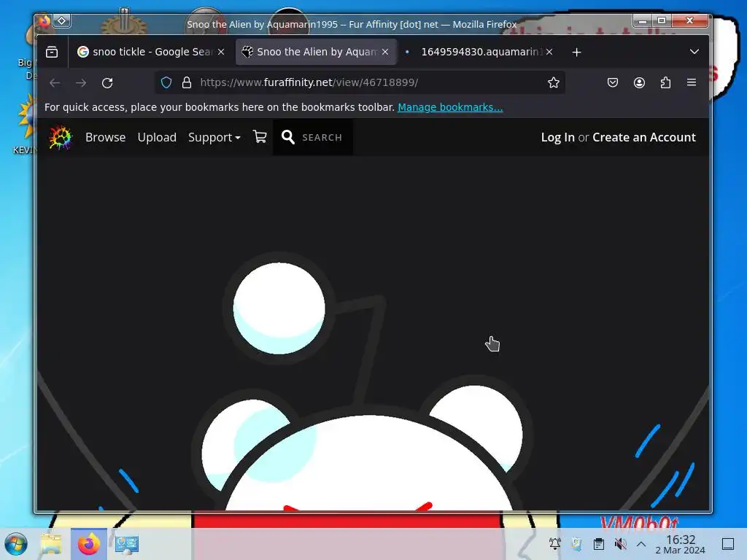The width and height of the screenshot is (747, 560).
Task: Open the Upload page
Action: (x=157, y=137)
